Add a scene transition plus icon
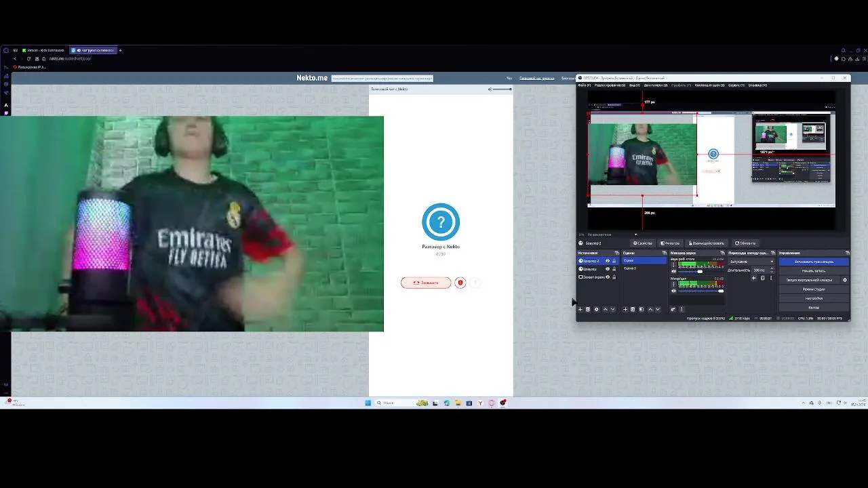 pos(753,278)
